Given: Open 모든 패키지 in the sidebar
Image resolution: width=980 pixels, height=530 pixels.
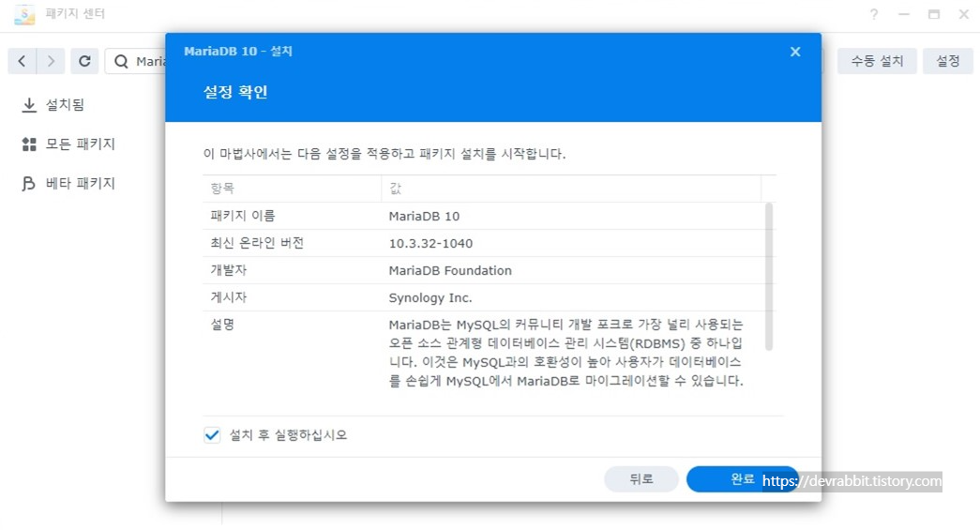Looking at the screenshot, I should point(81,144).
